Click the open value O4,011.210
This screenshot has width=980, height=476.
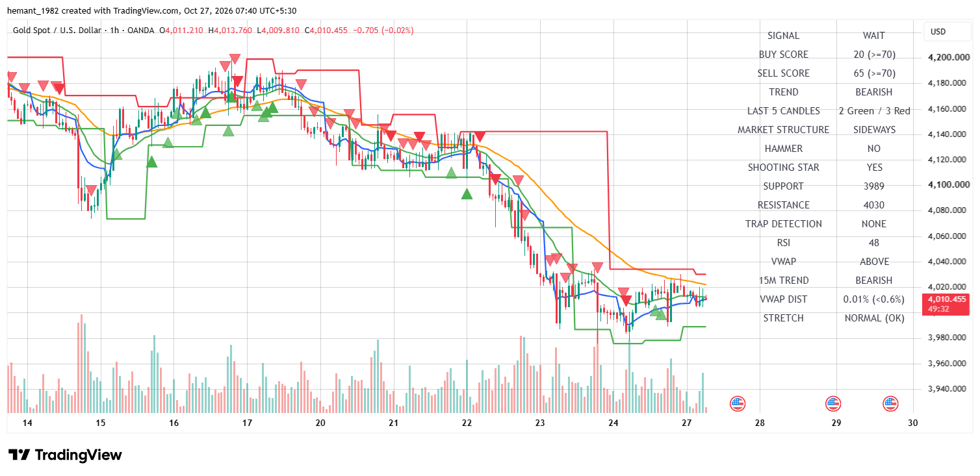(x=181, y=31)
